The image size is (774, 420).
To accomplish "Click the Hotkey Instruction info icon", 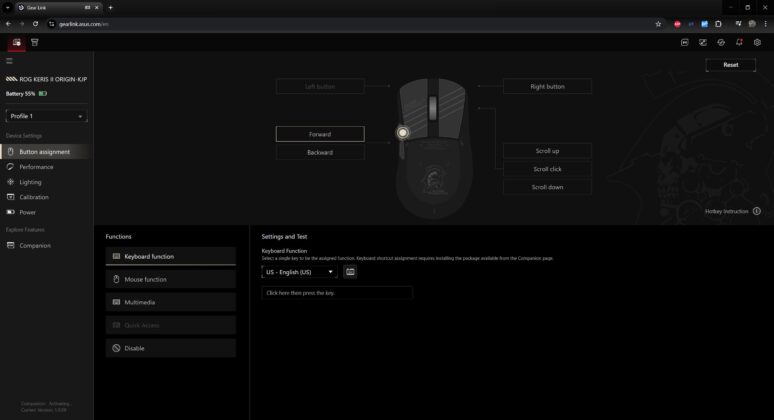I will [x=757, y=211].
